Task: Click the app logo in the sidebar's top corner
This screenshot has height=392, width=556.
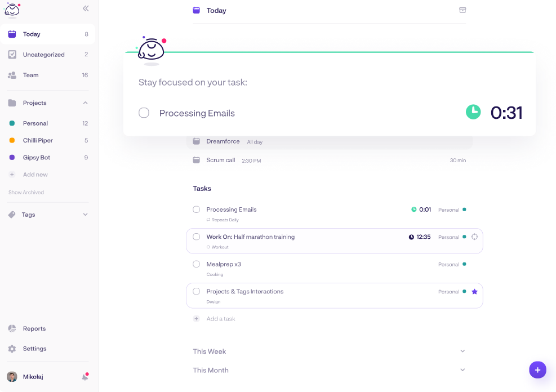Action: pyautogui.click(x=12, y=10)
